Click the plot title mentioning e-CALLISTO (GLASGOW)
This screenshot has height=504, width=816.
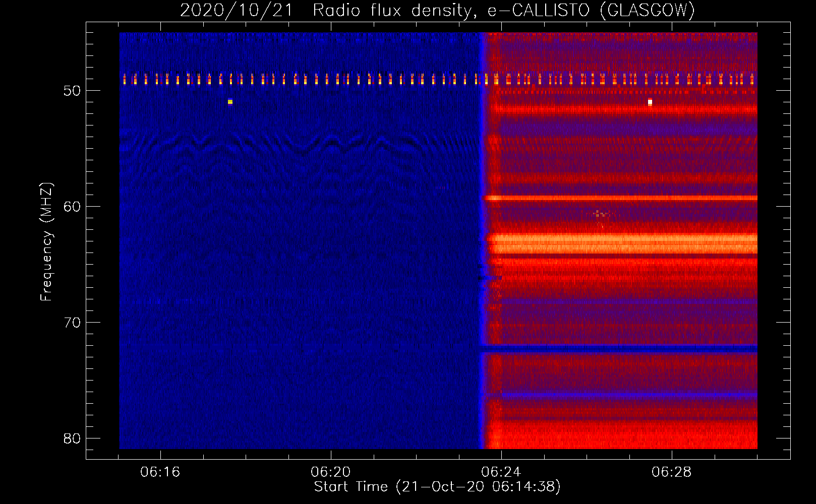coord(437,10)
